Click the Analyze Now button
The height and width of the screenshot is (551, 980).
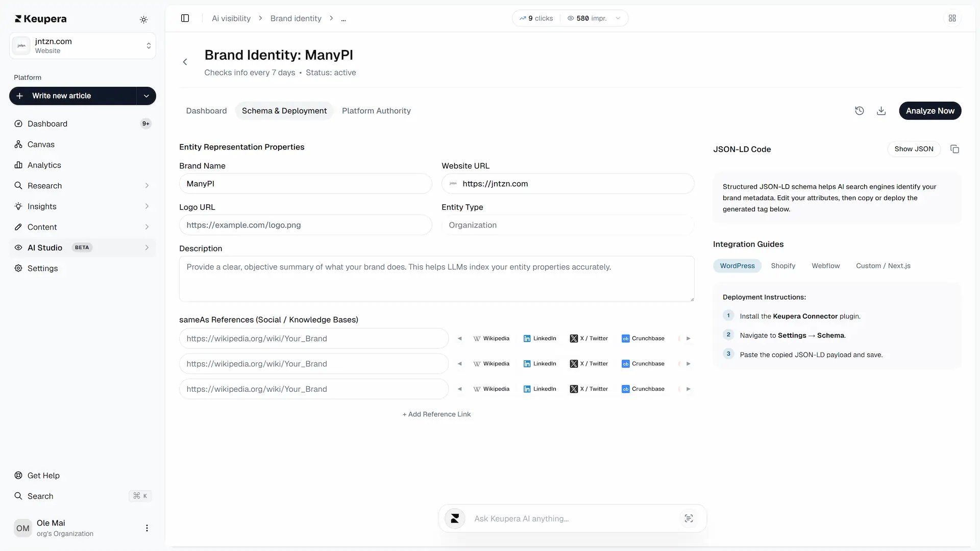930,111
